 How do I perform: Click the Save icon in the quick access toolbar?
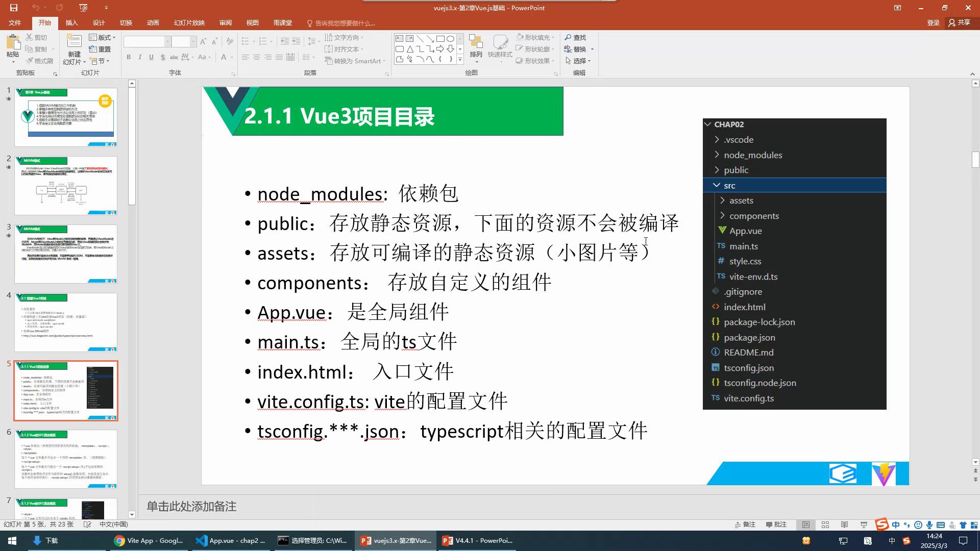tap(14, 8)
